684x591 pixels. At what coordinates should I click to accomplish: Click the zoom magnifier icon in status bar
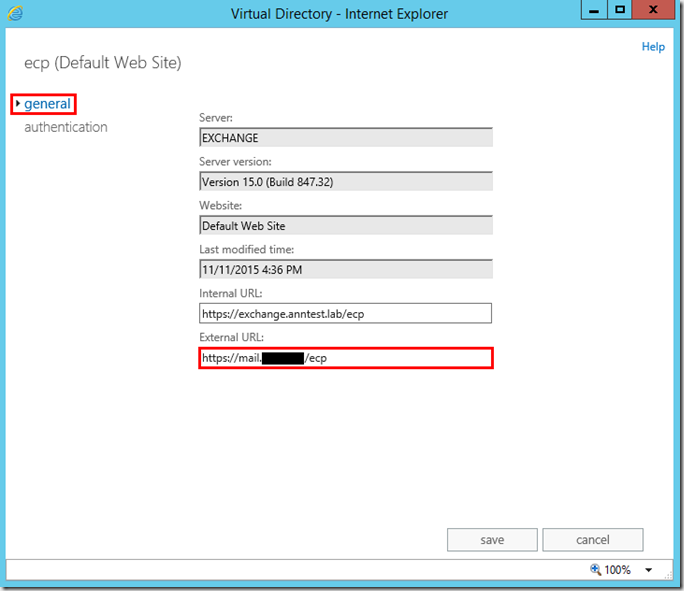click(x=596, y=570)
